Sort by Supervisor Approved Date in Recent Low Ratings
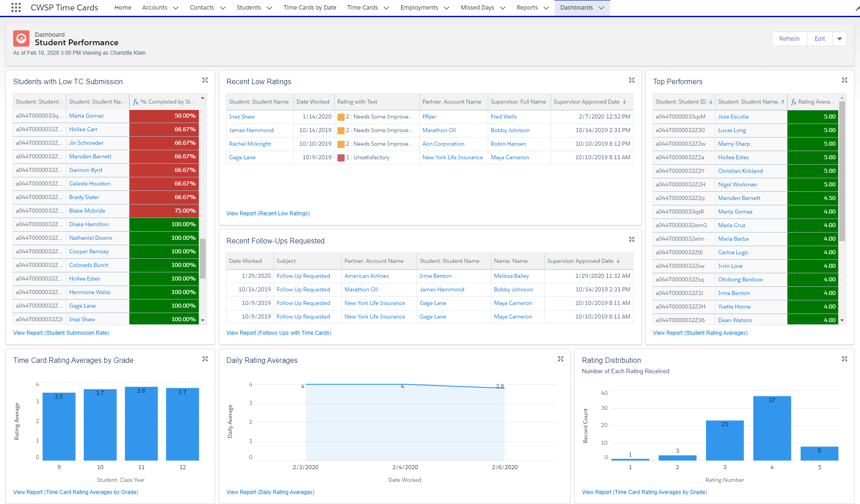Image resolution: width=860 pixels, height=504 pixels. [591, 102]
